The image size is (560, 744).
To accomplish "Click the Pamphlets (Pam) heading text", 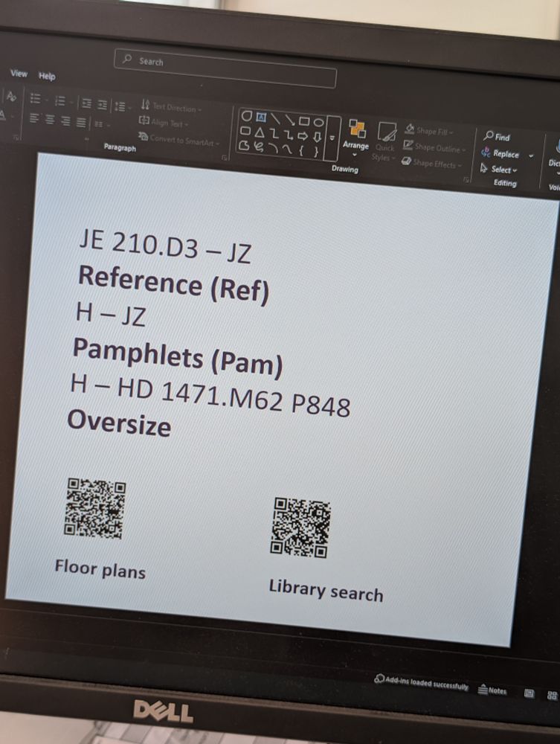I will (177, 358).
